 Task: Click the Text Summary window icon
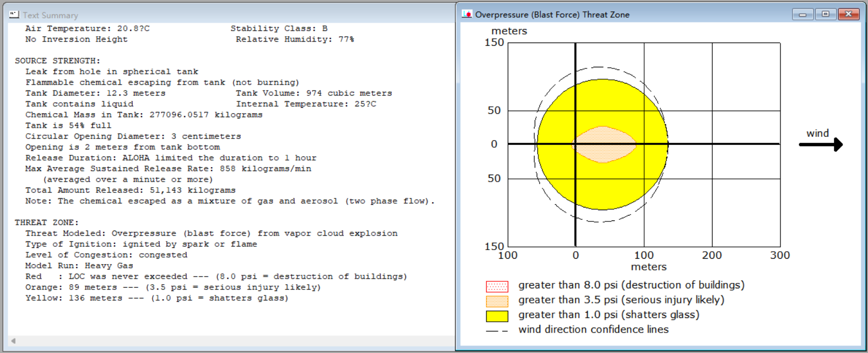tap(14, 15)
